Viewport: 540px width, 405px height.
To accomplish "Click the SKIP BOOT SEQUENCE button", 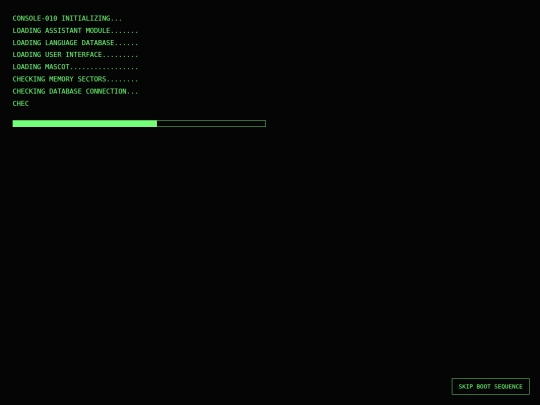I will point(490,386).
